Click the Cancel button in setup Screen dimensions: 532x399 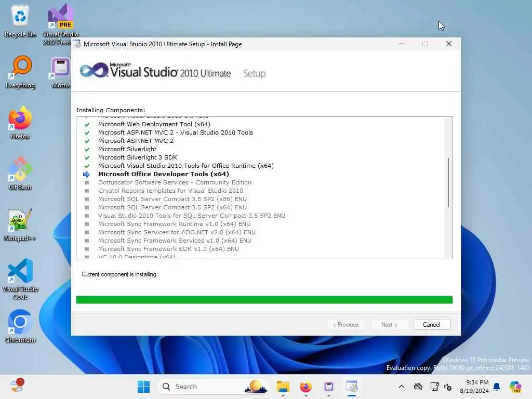432,325
